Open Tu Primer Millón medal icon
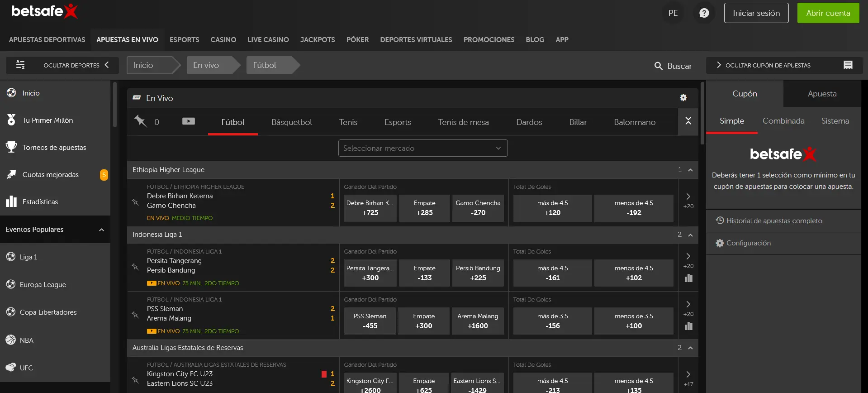This screenshot has height=393, width=868. click(x=11, y=120)
